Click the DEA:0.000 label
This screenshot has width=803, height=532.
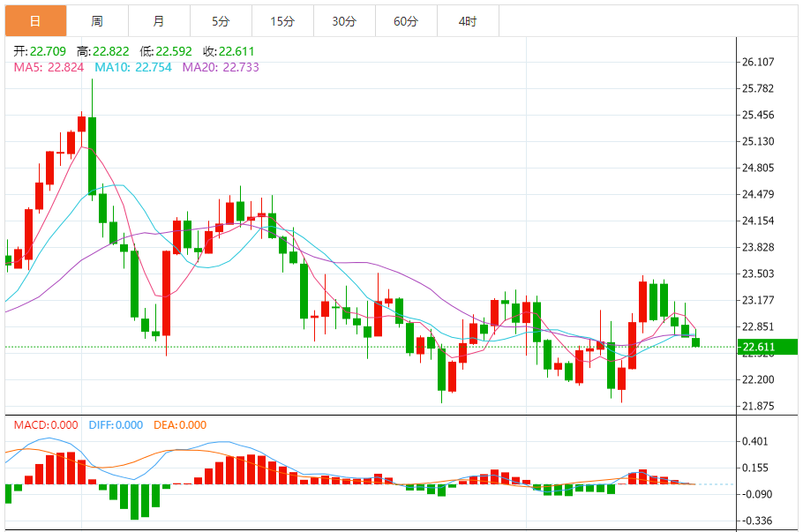[180, 425]
